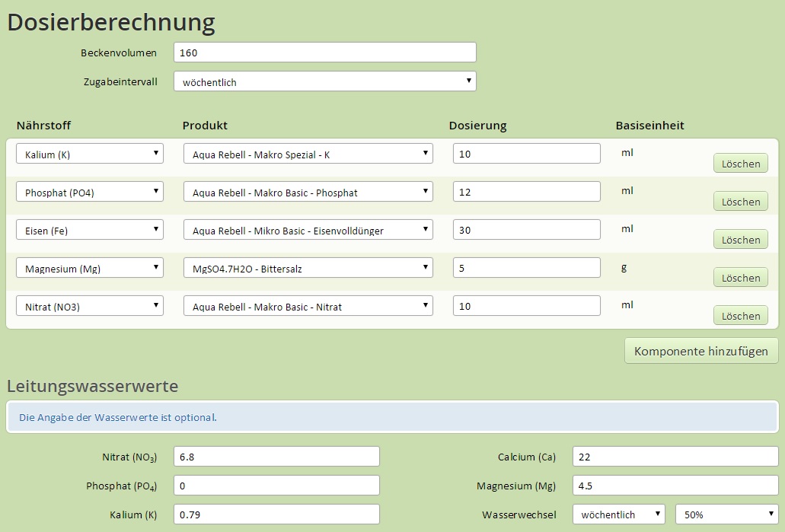Open the Eisen (Fe) nutrient dropdown

(x=90, y=230)
